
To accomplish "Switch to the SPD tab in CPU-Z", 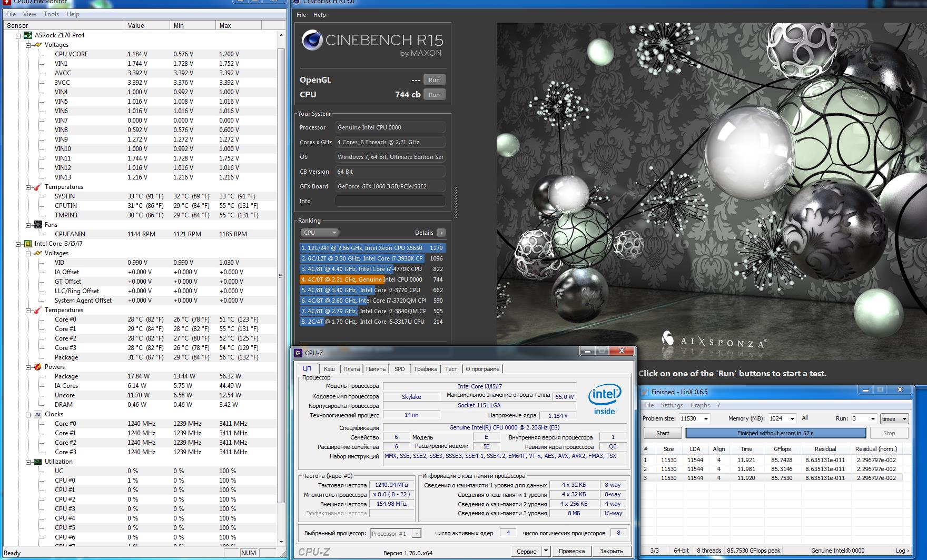I will (399, 369).
